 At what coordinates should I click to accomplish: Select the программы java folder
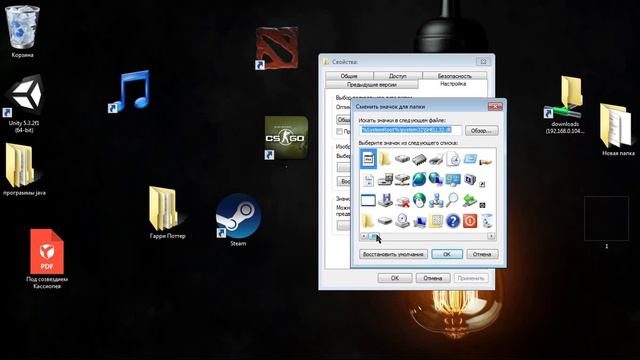[x=24, y=169]
